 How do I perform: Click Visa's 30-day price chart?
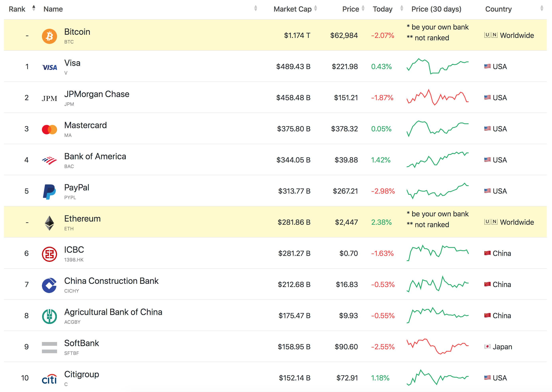[x=438, y=66]
